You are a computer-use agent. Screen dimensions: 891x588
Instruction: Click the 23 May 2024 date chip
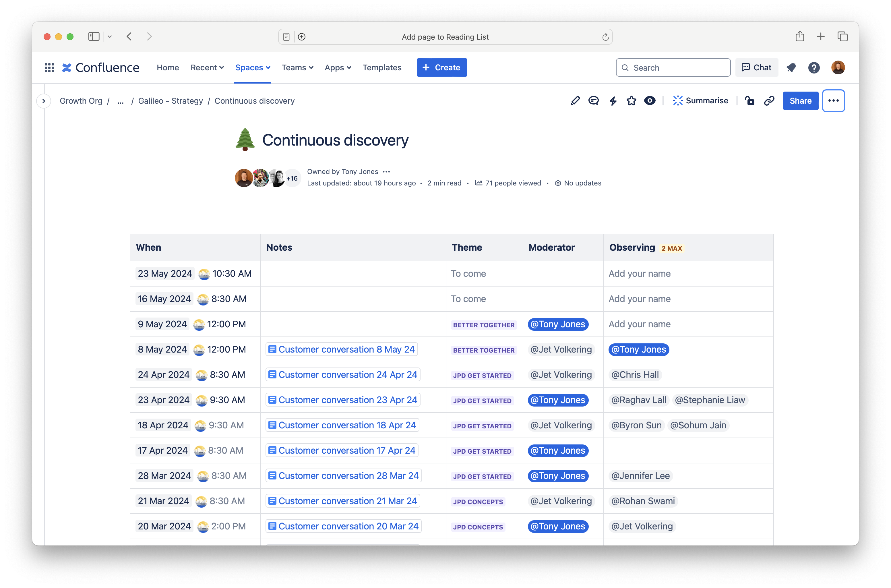(x=164, y=273)
